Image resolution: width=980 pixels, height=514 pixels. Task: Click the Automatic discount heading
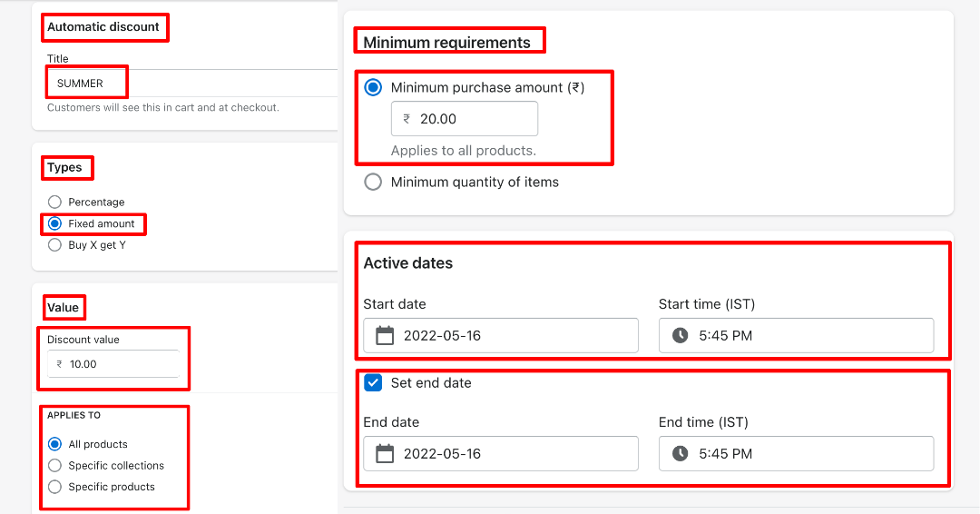103,27
